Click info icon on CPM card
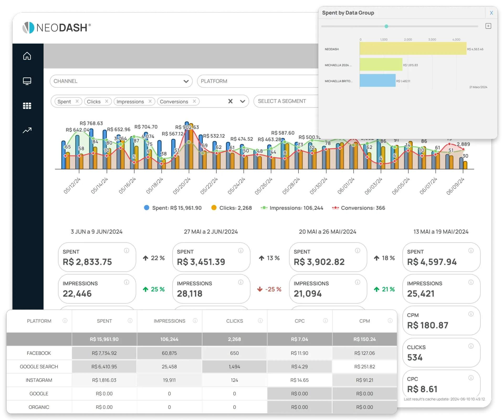 click(x=471, y=314)
